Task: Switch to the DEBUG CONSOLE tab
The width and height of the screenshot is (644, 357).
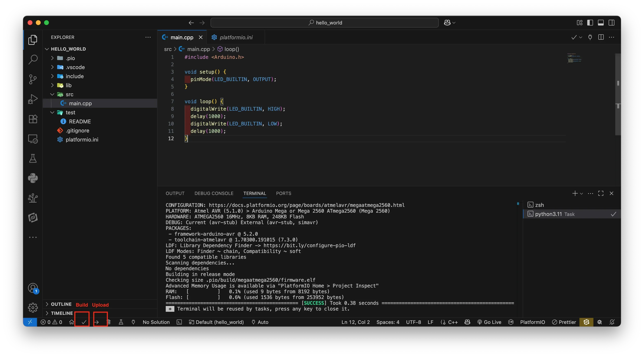Action: pyautogui.click(x=214, y=193)
